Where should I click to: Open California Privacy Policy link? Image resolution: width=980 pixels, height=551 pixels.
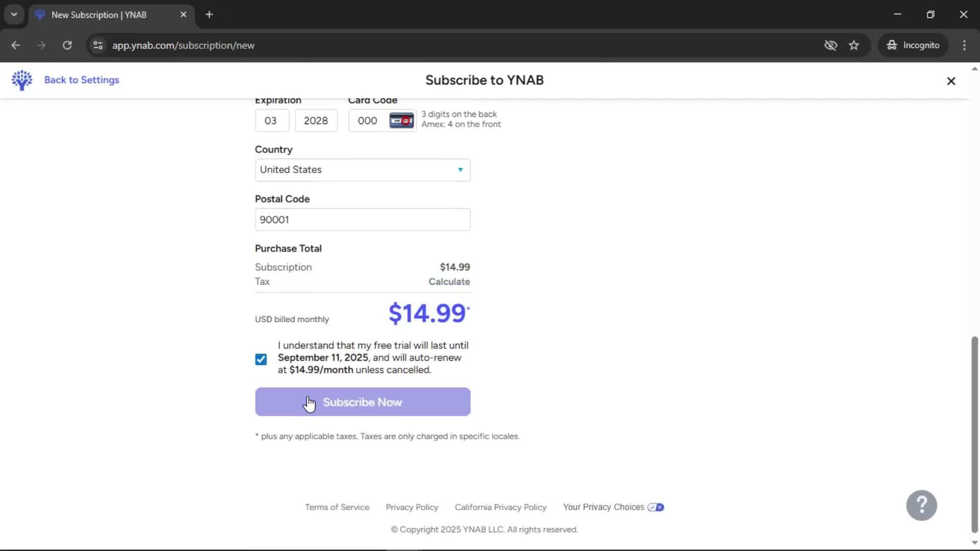pos(500,507)
